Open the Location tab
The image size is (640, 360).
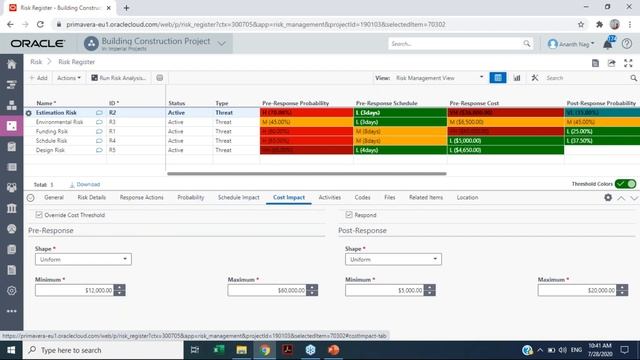[467, 197]
